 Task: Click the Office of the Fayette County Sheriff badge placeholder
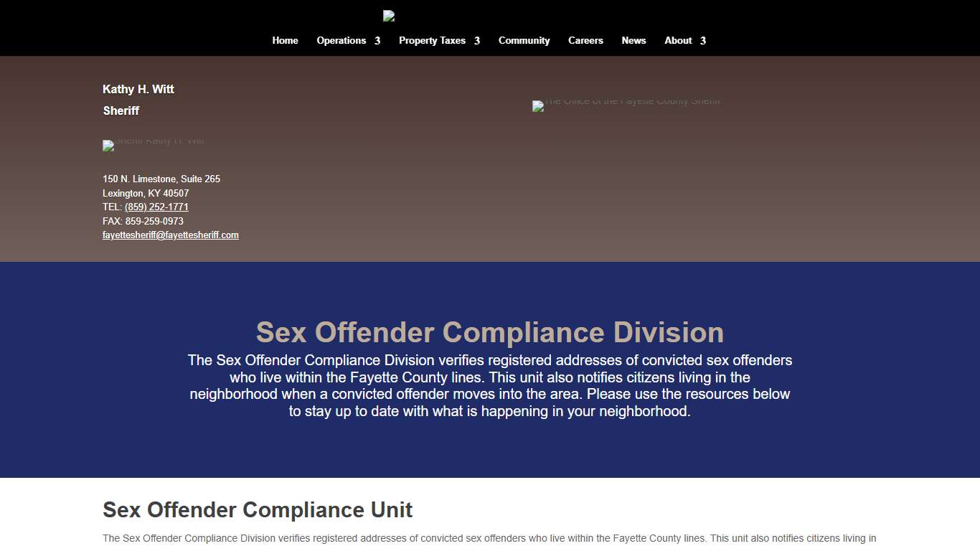coord(537,105)
